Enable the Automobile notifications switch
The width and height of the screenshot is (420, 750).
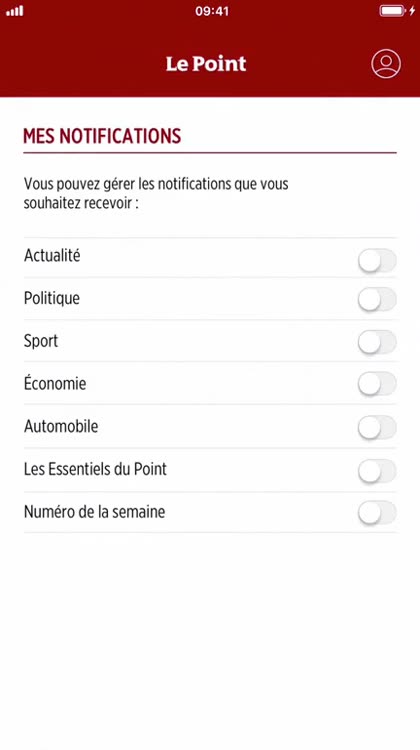[377, 427]
